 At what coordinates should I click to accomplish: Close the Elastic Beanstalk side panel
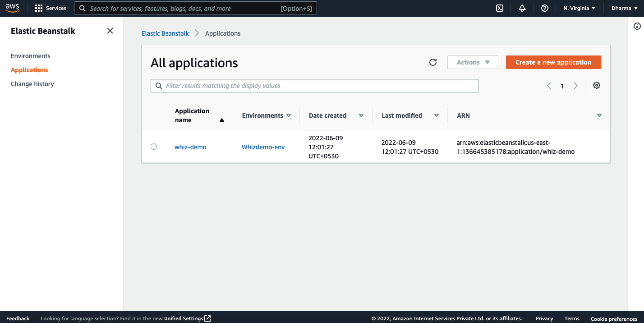110,31
